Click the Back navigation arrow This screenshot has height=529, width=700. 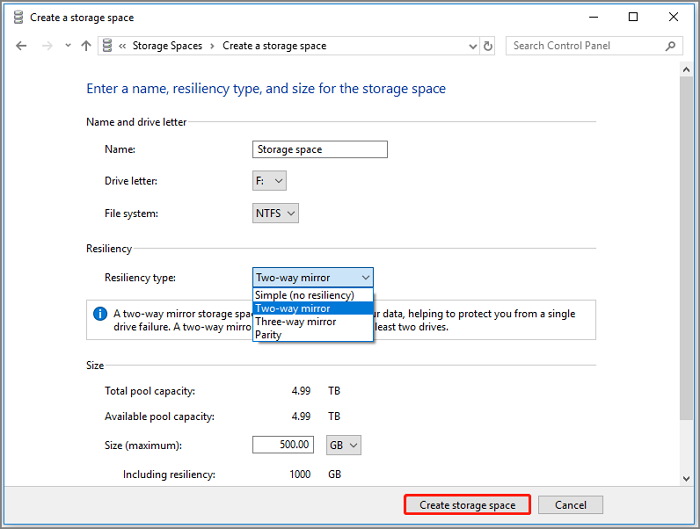(x=21, y=46)
